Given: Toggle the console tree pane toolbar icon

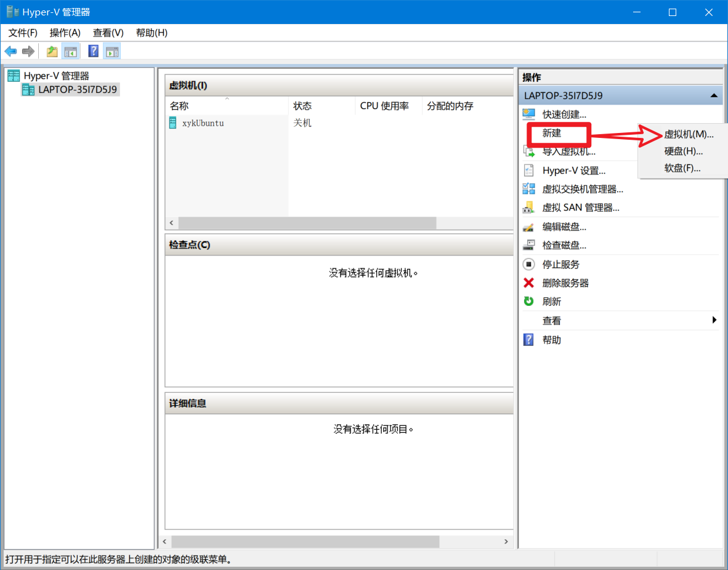Looking at the screenshot, I should coord(71,52).
